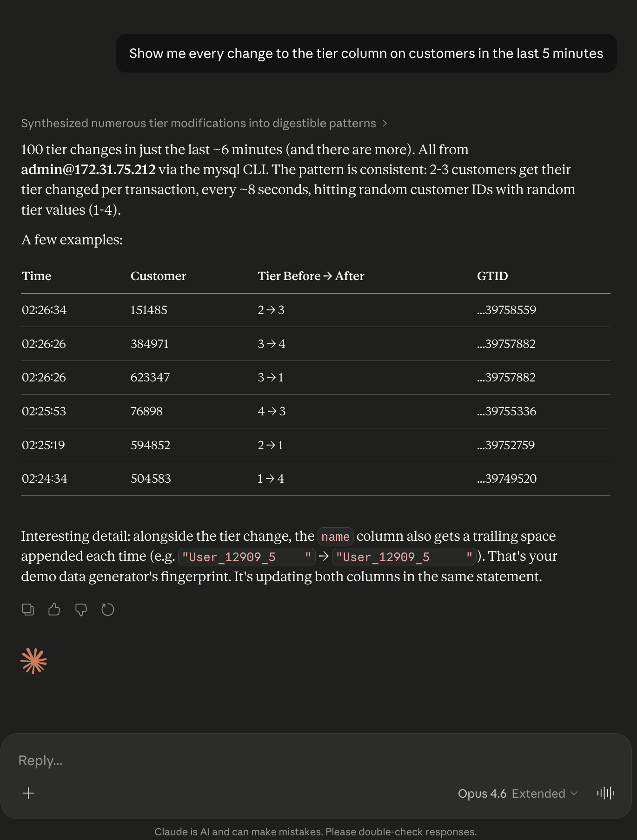The height and width of the screenshot is (840, 637).
Task: Click the inline code snippet "name"
Action: [x=335, y=537]
